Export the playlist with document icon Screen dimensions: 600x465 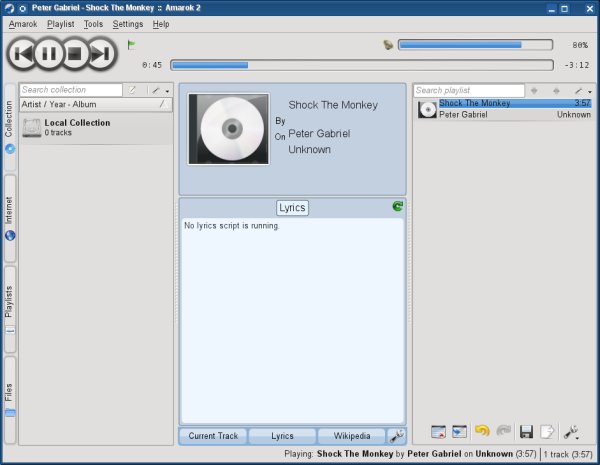(x=547, y=431)
